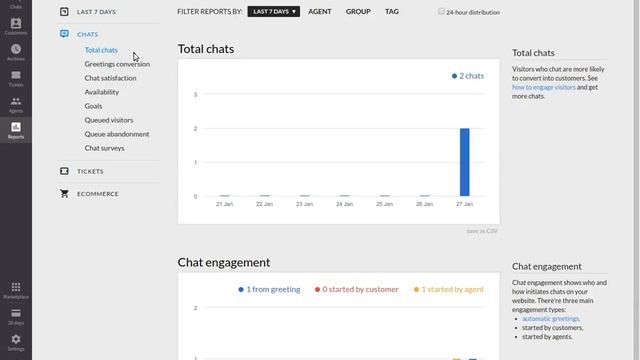The height and width of the screenshot is (360, 640).
Task: Open the LAST 7 DAYS filter dropdown
Action: (x=273, y=11)
